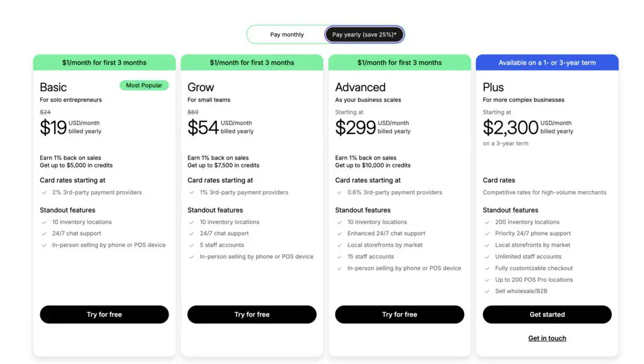Viewport: 644px width, 364px height.
Task: Click checkmark next to 200 inventory locations
Action: [x=487, y=222]
